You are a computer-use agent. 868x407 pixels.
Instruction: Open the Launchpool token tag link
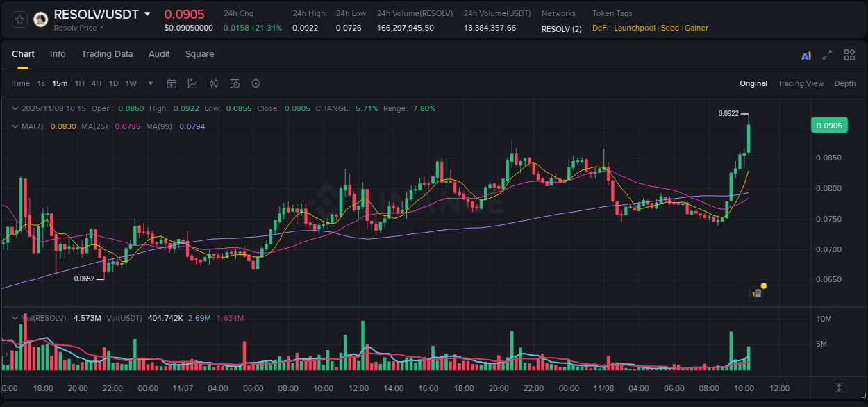point(634,28)
